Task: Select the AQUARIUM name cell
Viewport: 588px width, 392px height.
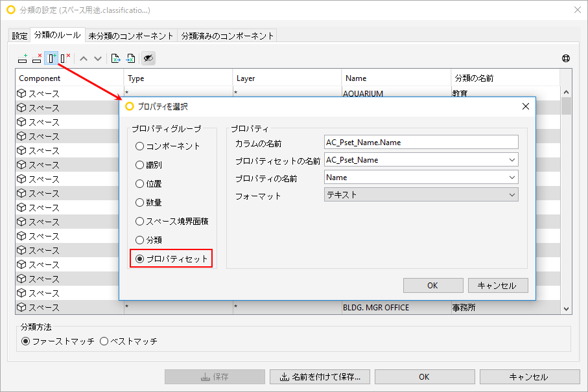Action: (x=396, y=92)
